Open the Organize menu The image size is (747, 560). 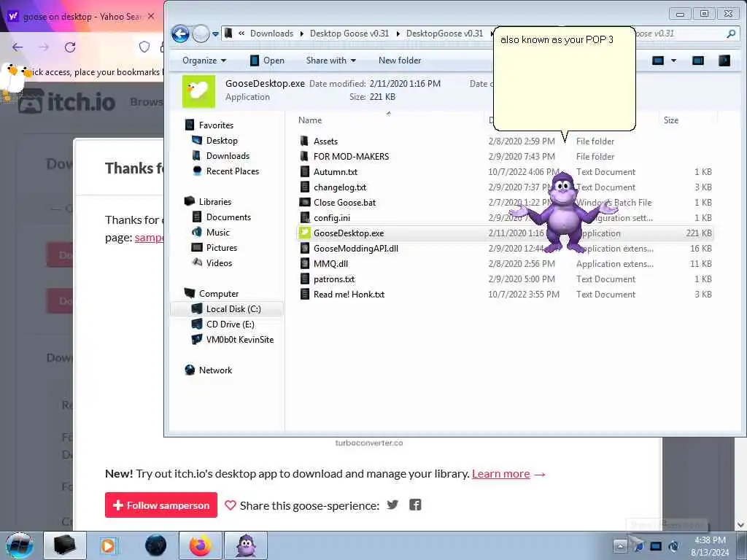204,61
